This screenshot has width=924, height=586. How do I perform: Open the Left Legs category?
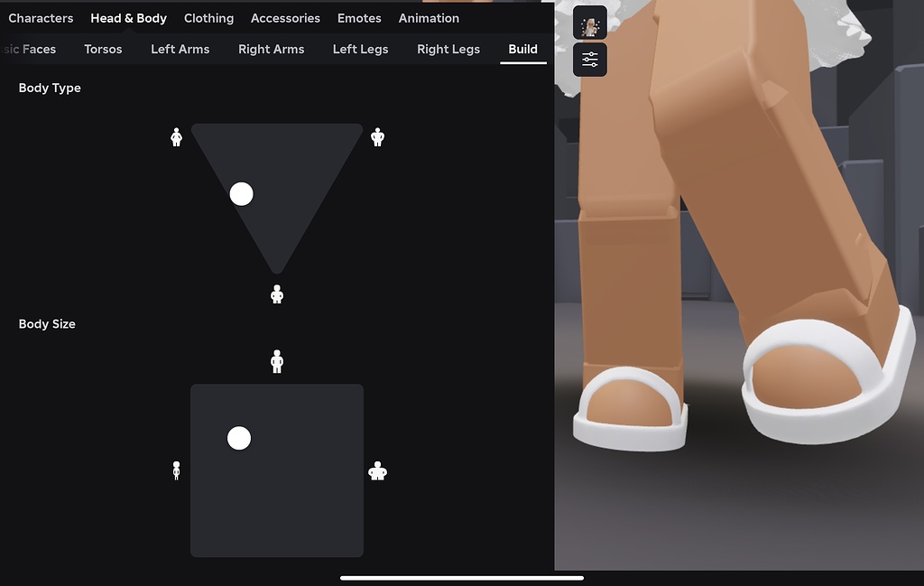tap(360, 49)
